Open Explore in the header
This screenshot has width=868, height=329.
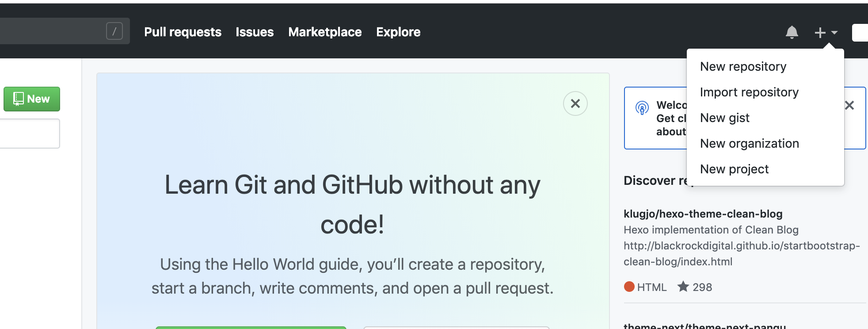point(398,32)
